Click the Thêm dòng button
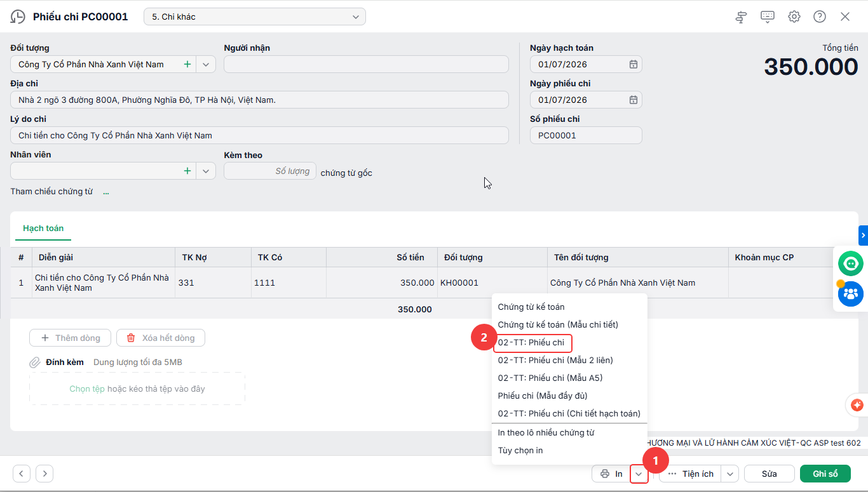 [x=70, y=338]
